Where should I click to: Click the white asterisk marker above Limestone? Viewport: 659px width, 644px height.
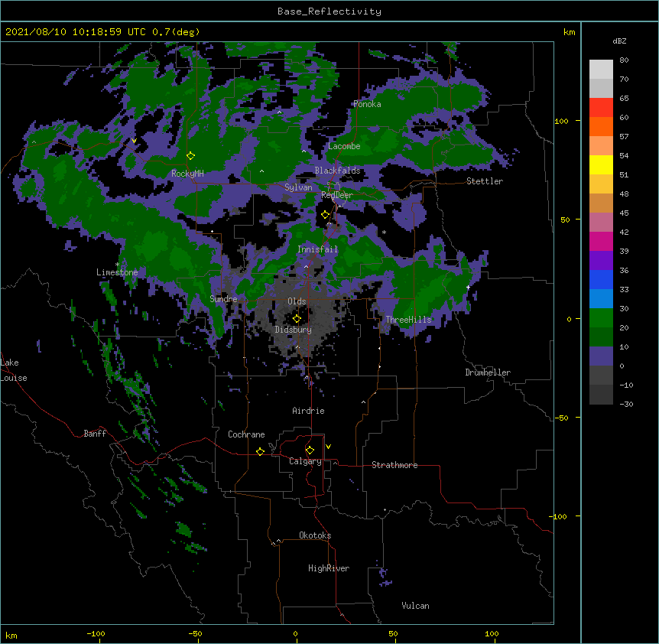pos(117,265)
